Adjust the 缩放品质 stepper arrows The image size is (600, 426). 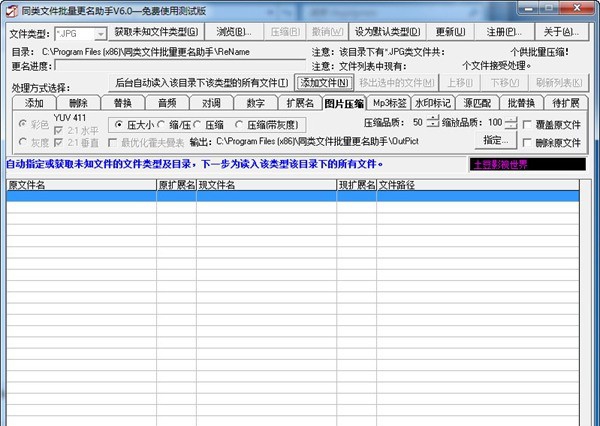(510, 122)
